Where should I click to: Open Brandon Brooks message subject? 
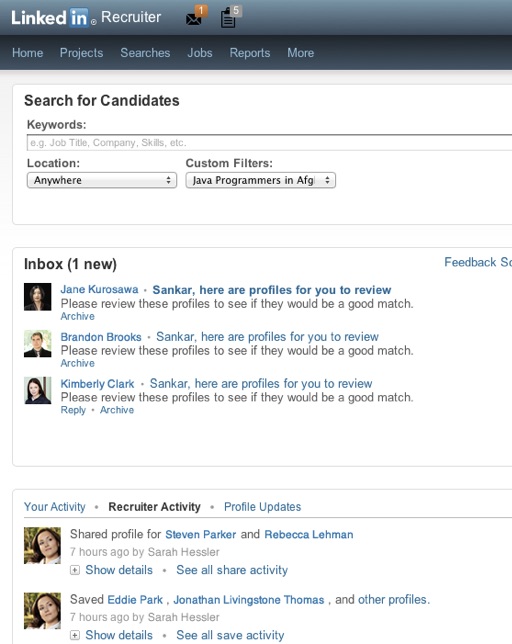267,337
